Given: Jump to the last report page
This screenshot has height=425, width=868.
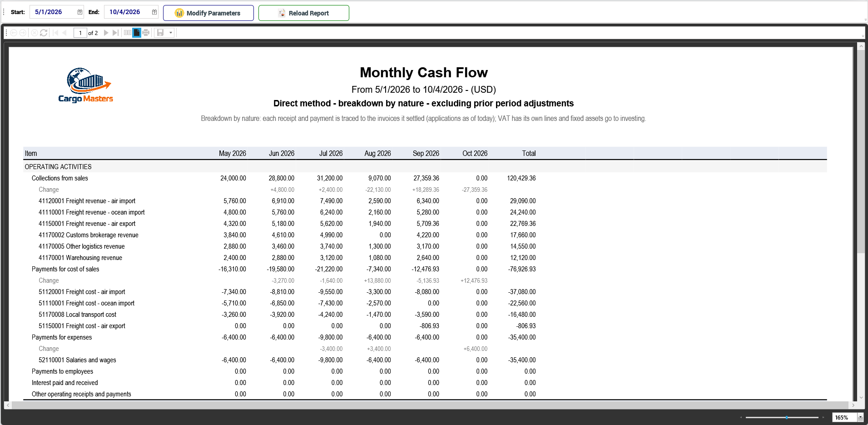Looking at the screenshot, I should click(115, 33).
